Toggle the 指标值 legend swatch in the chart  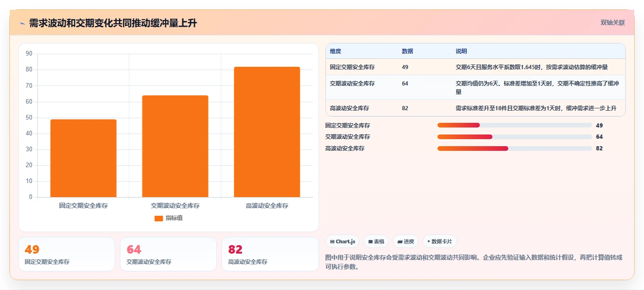pos(159,218)
